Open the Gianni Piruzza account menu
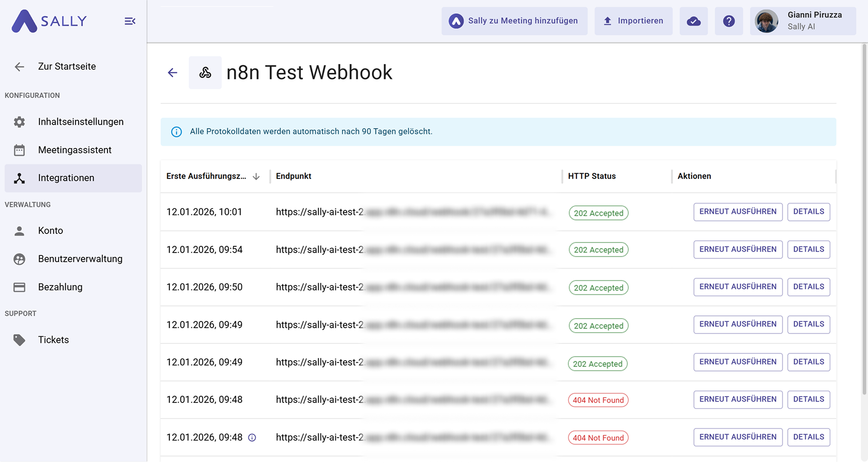Viewport: 868px width, 468px height. tap(803, 21)
